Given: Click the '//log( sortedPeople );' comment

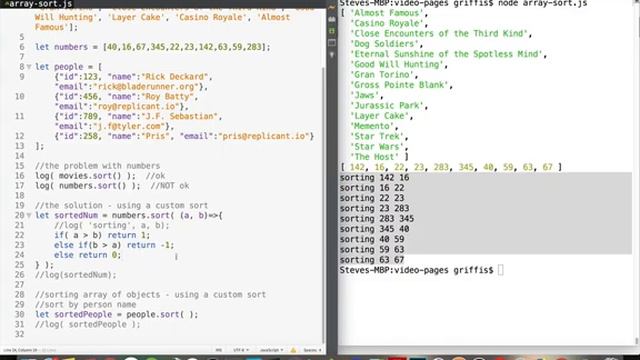Looking at the screenshot, I should pyautogui.click(x=88, y=324).
